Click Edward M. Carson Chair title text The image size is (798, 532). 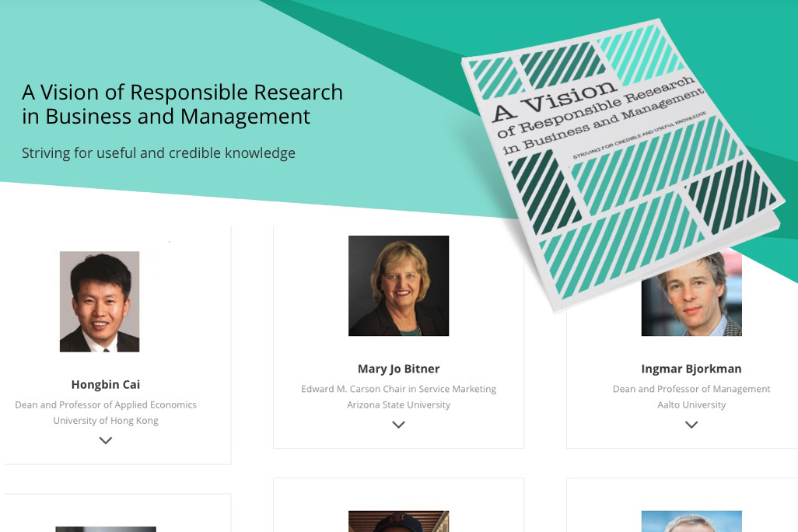398,389
